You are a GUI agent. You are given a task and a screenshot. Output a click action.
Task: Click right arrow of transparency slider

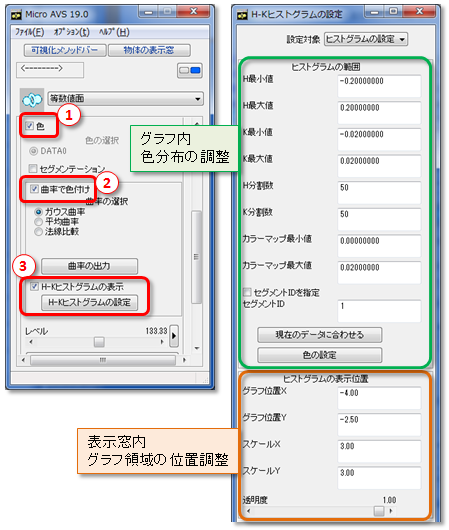tap(391, 511)
